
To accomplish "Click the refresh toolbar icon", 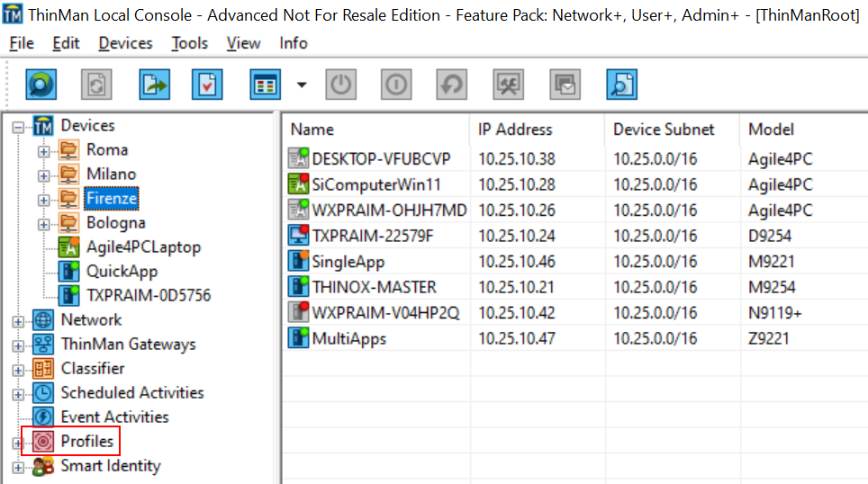I will [x=96, y=85].
